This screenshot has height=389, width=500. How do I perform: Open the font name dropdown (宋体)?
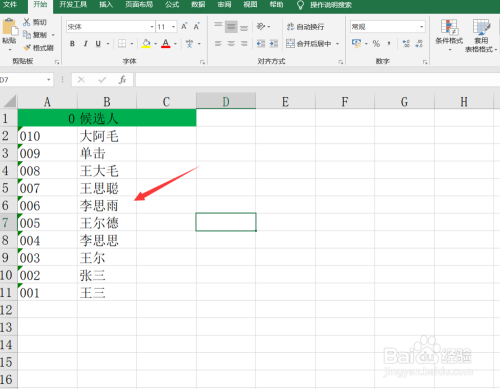click(x=152, y=27)
